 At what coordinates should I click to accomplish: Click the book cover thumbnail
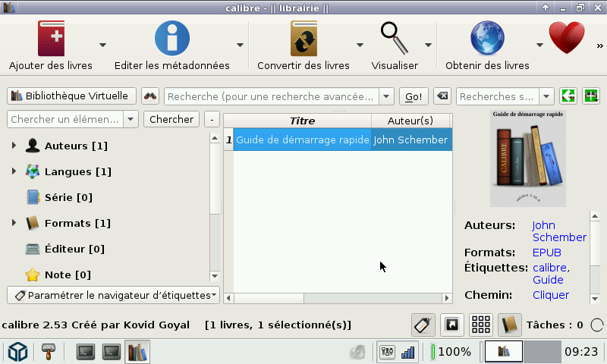[528, 158]
